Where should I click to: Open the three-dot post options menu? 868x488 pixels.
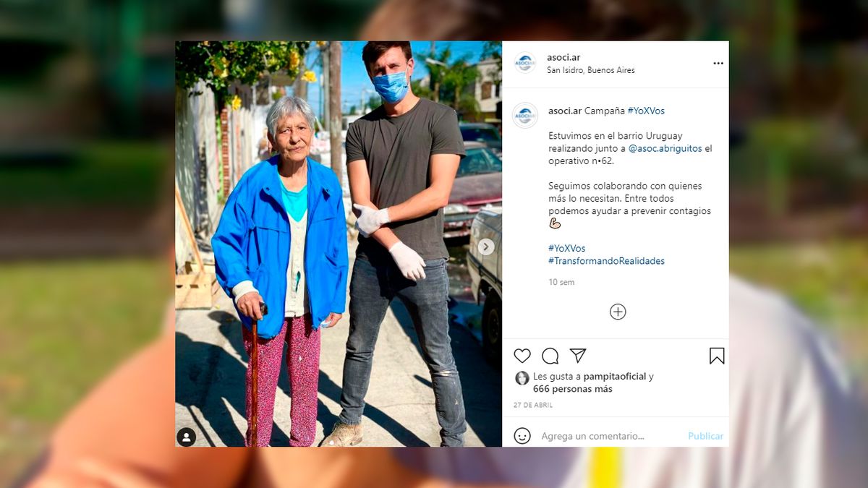(718, 64)
